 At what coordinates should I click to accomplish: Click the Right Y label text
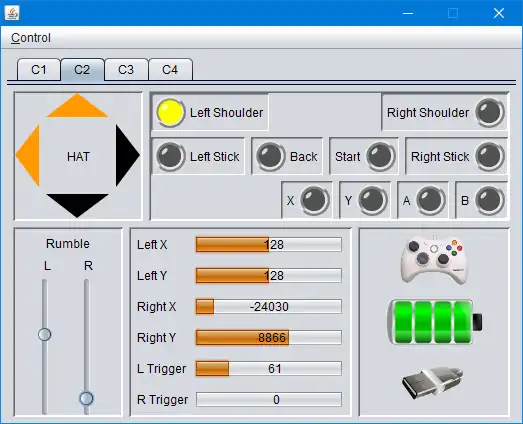click(x=156, y=338)
